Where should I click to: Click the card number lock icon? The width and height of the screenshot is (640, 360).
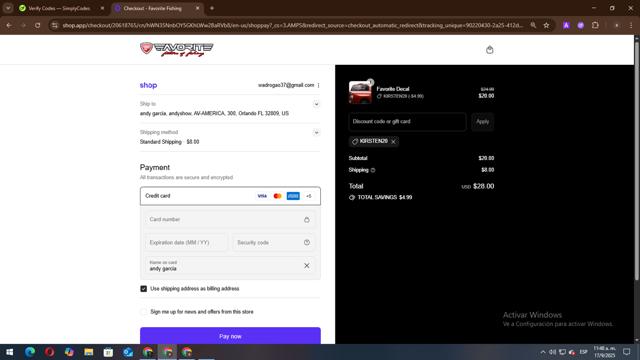(x=307, y=220)
